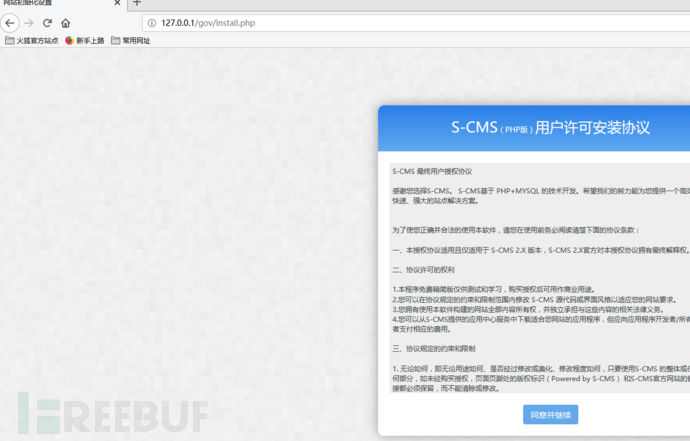Click the S-CMS 用户许可安装协议 title banner

click(x=534, y=128)
